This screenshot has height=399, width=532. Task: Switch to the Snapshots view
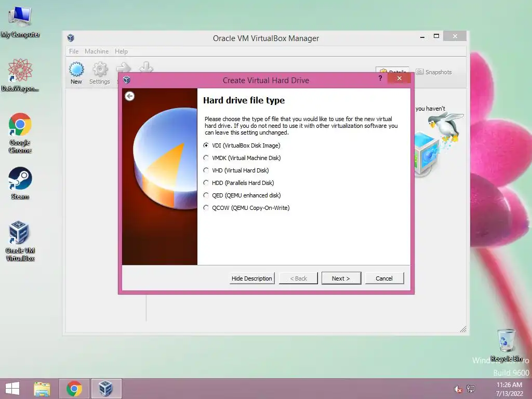434,72
